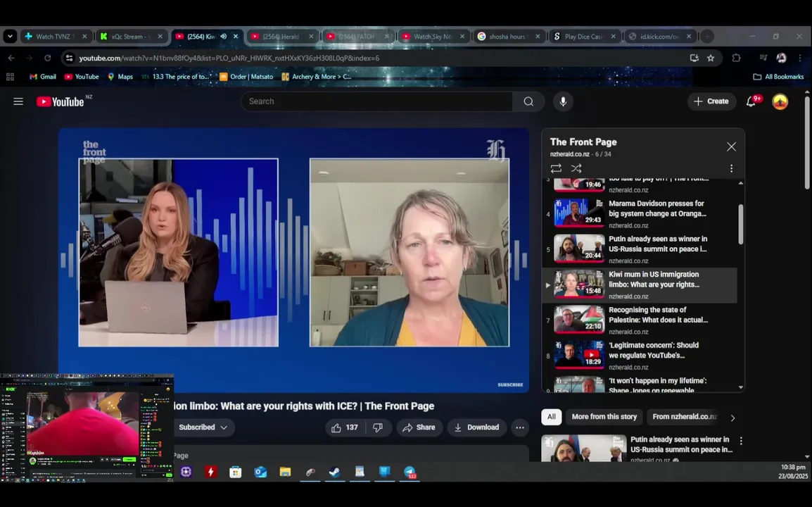Toggle shuffle playlist

[x=576, y=168]
